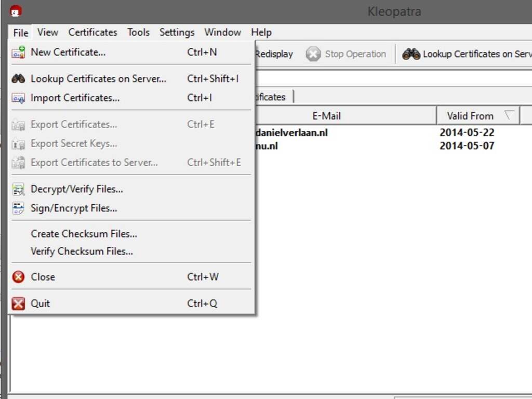Click the Export Certificates menu icon
This screenshot has width=532, height=399.
[18, 125]
